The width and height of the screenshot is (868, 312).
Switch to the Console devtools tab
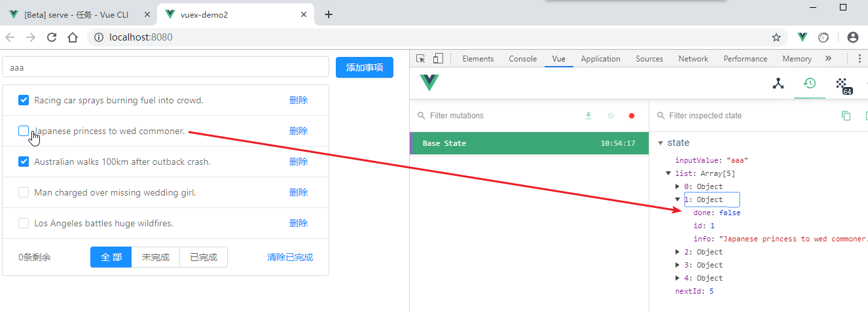point(522,59)
